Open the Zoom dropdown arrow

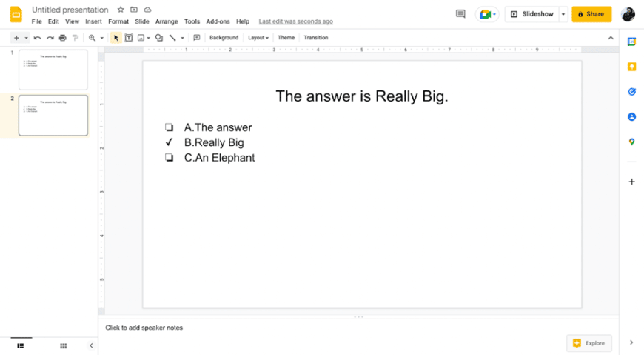click(102, 38)
